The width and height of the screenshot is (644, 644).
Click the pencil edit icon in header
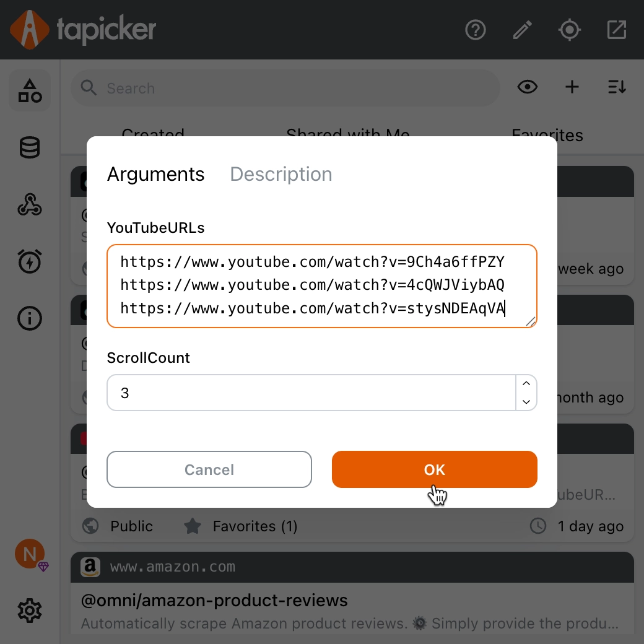click(523, 30)
